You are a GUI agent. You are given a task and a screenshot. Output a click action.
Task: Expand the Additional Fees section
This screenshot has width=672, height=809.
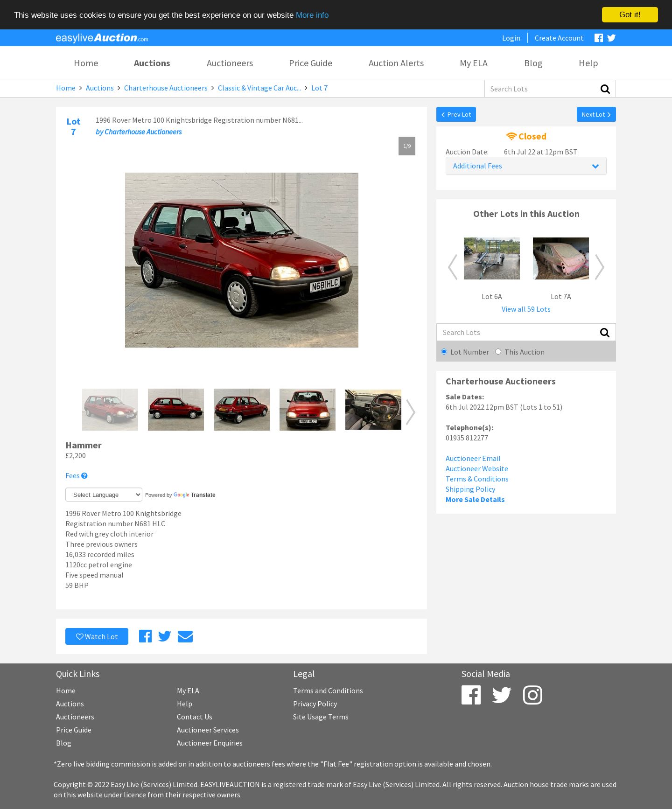(x=526, y=166)
